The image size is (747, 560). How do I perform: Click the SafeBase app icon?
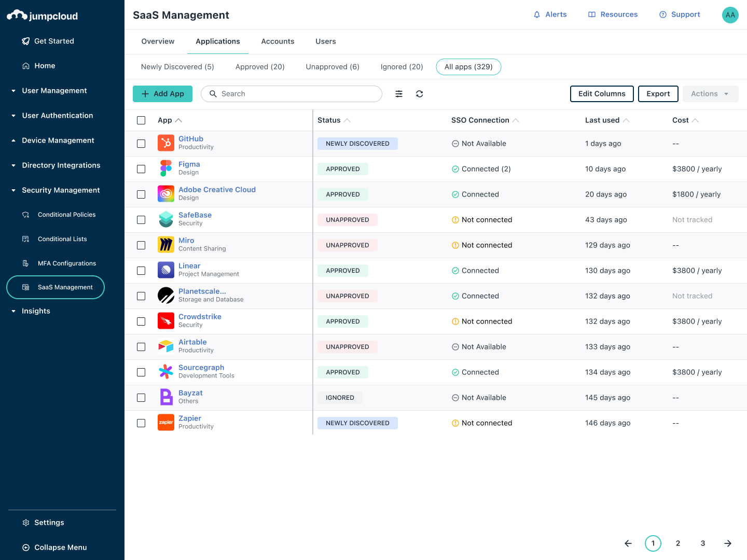click(166, 219)
